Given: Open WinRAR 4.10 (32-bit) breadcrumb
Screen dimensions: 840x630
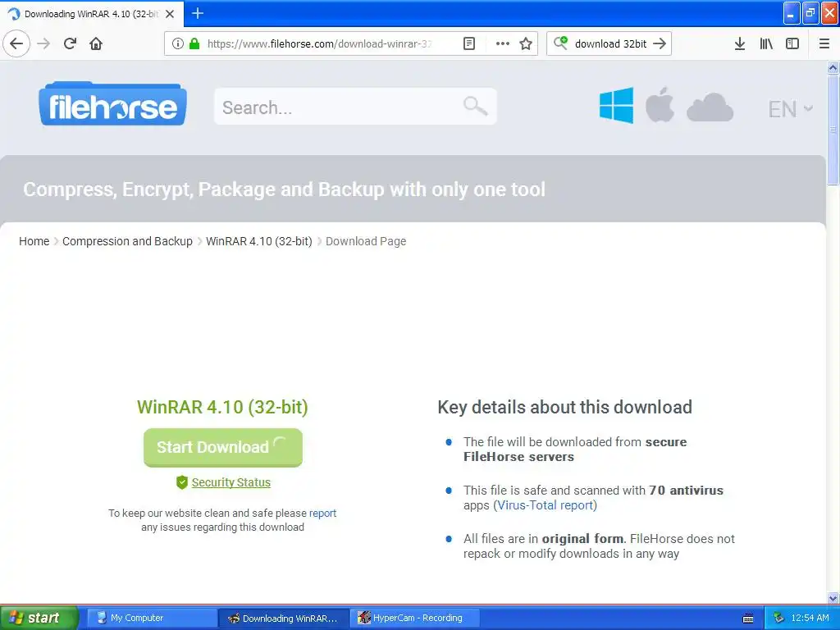Looking at the screenshot, I should coord(258,241).
